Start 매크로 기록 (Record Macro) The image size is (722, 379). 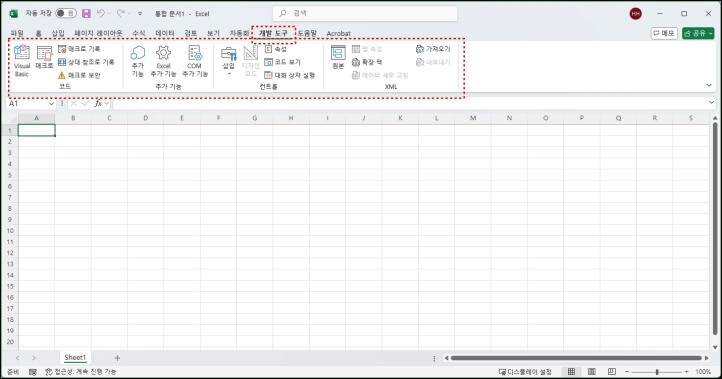[x=79, y=49]
